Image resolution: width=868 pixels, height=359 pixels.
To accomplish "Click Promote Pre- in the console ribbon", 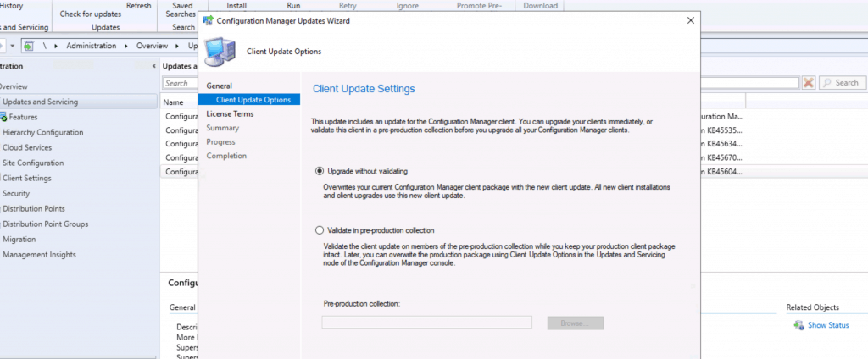I will [x=480, y=6].
